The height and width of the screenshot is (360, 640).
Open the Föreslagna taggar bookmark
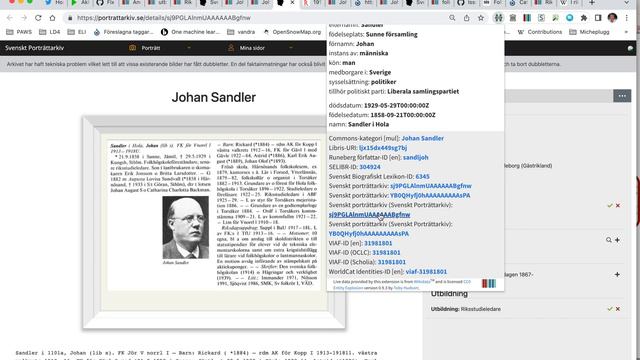click(124, 32)
